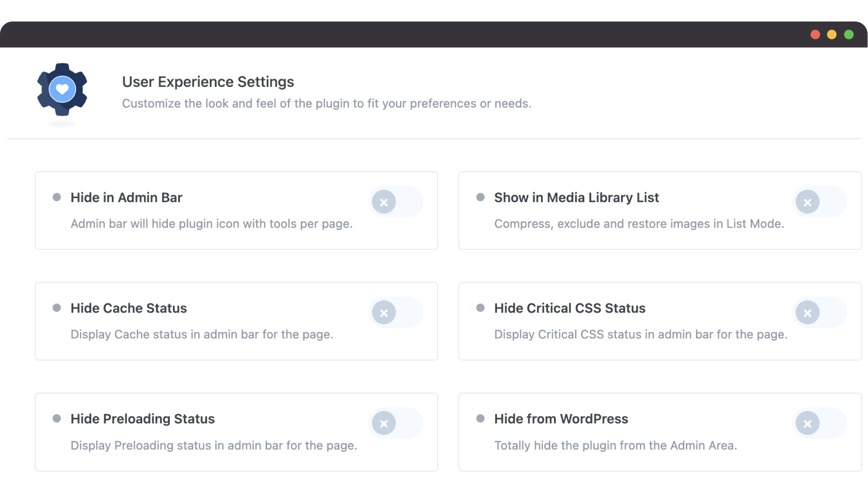Image resolution: width=868 pixels, height=488 pixels.
Task: Click the User Experience Settings heading
Action: [x=208, y=82]
